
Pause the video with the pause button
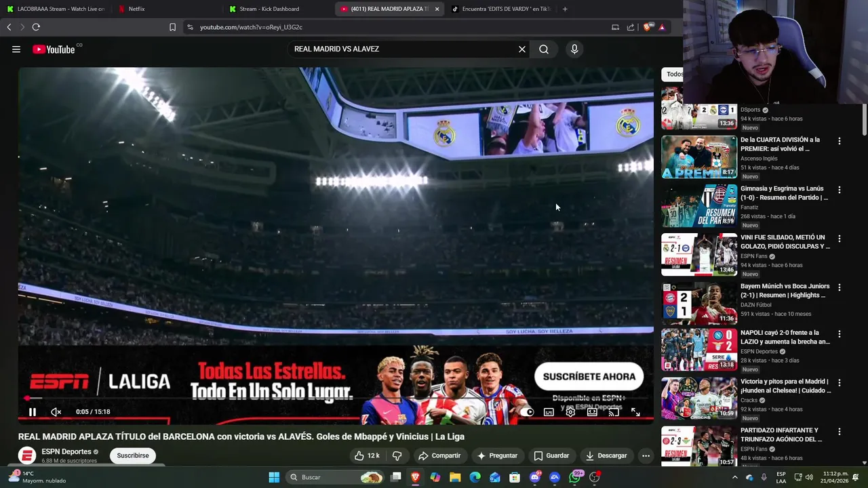coord(32,411)
